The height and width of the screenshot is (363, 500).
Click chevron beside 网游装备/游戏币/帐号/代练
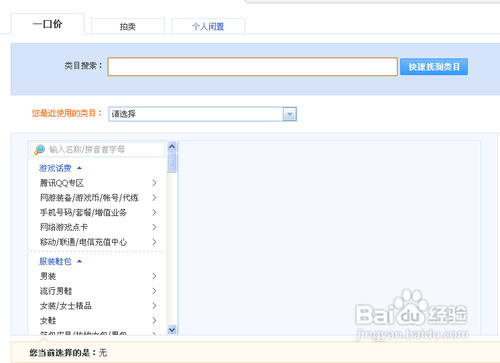click(154, 198)
